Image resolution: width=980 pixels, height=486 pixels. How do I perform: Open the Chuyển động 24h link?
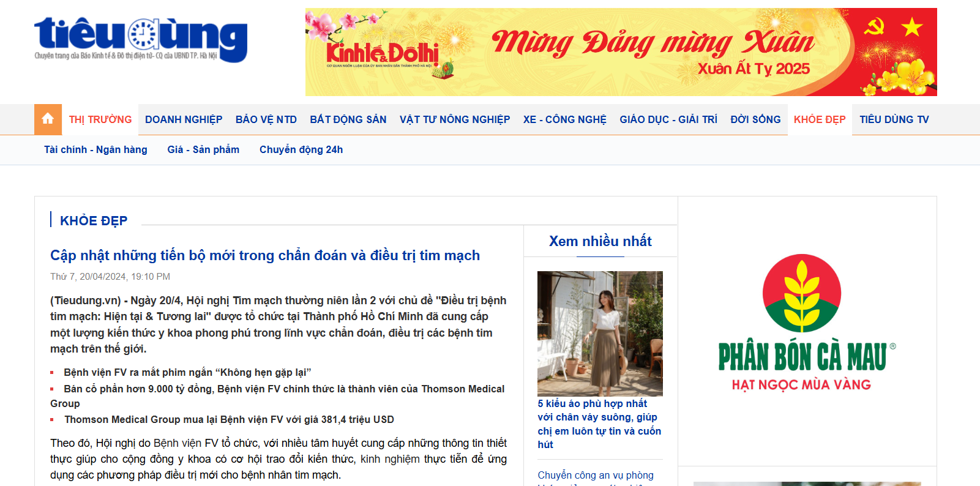(x=301, y=149)
